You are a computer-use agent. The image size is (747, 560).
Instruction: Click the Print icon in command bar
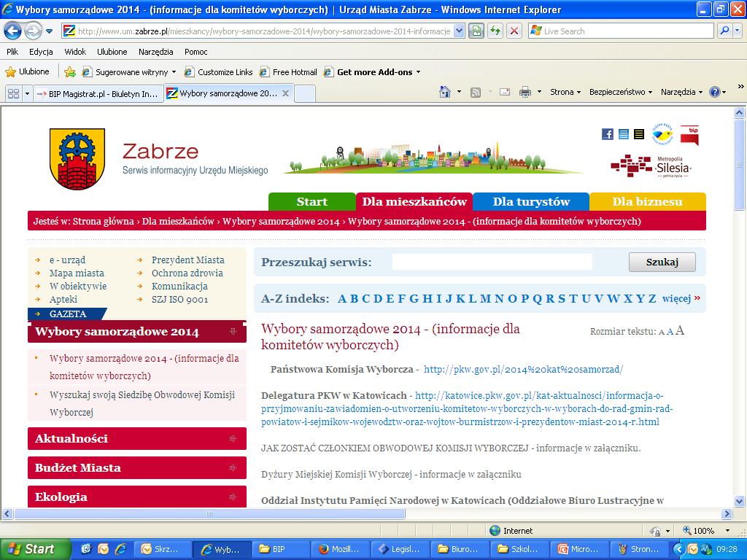525,93
